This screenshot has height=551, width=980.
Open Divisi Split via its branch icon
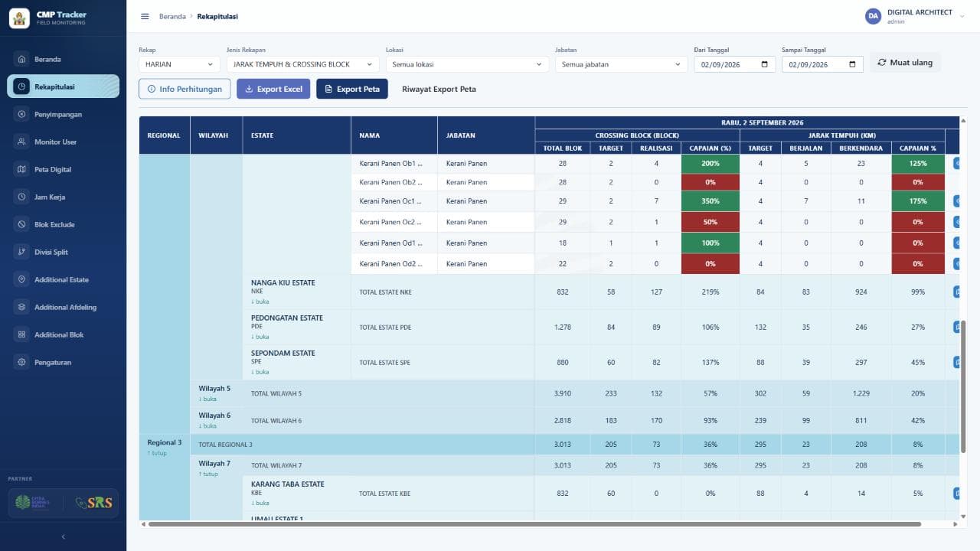pos(21,252)
